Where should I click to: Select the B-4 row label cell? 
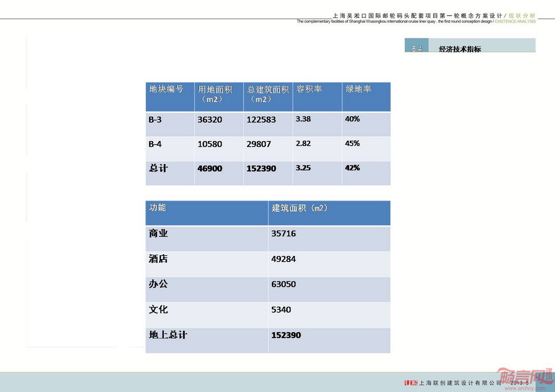pos(155,144)
